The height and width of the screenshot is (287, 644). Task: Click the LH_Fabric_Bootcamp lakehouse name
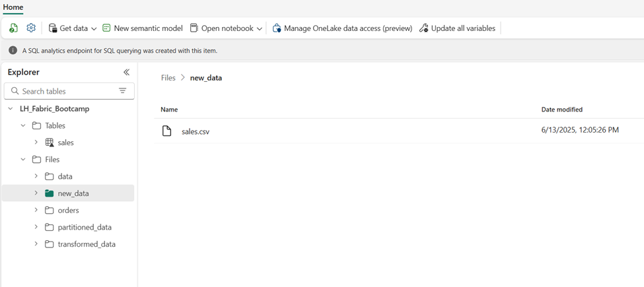click(55, 109)
